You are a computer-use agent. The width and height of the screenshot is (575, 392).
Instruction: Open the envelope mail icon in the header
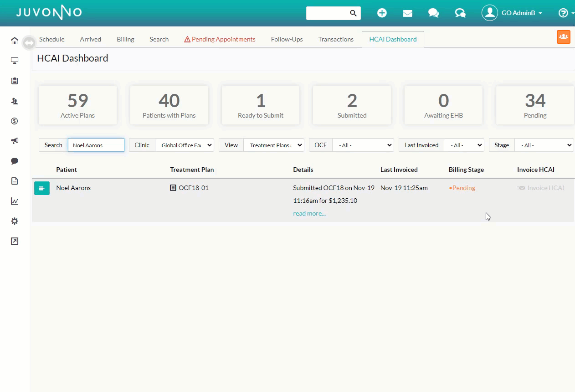(407, 13)
